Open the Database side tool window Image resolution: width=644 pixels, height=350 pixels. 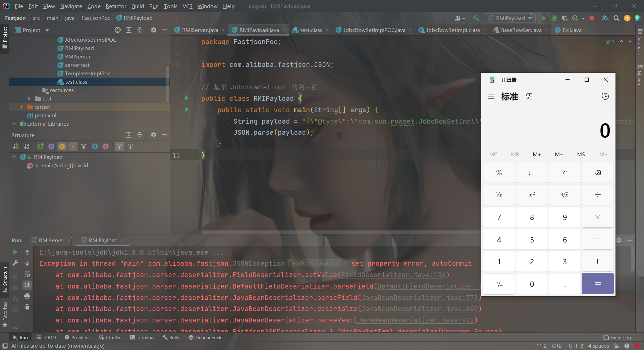[639, 41]
